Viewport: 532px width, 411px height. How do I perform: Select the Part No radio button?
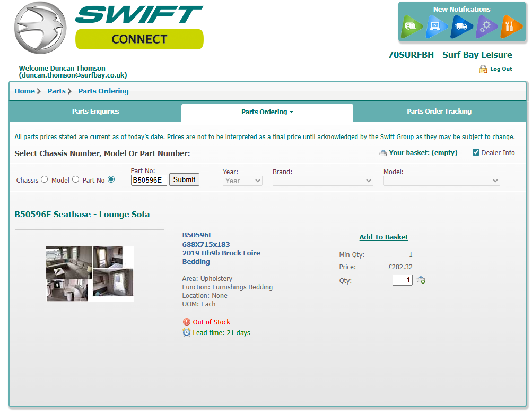111,179
